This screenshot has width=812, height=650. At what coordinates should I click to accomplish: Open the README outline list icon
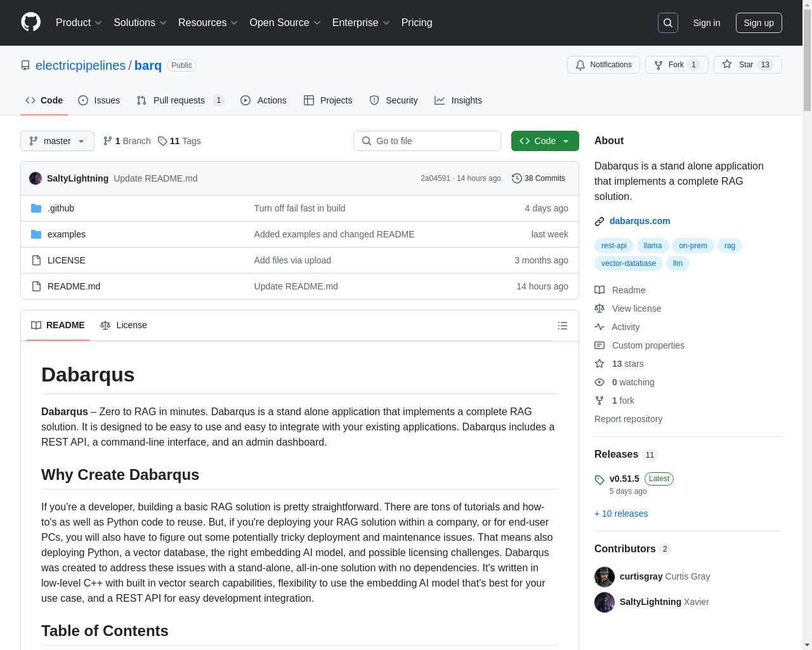[563, 326]
